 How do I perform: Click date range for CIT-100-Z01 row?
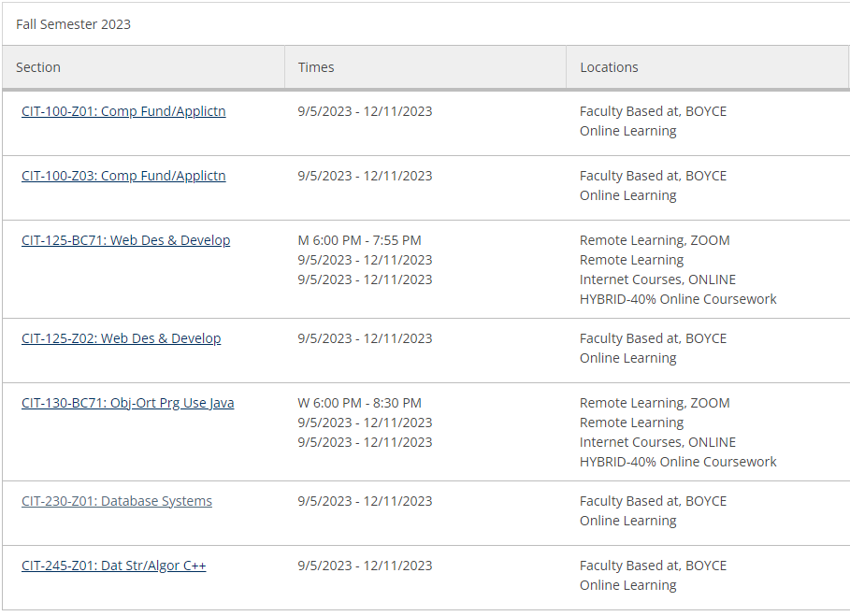coord(365,111)
